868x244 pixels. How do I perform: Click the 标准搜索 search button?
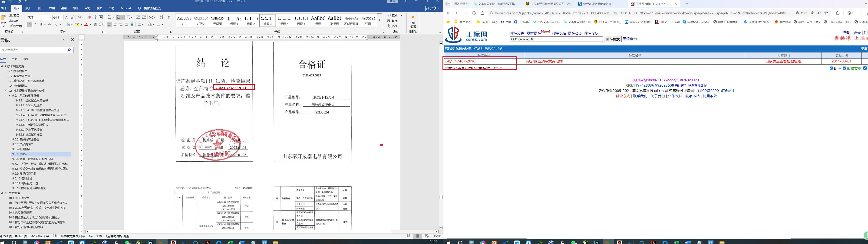[x=613, y=39]
